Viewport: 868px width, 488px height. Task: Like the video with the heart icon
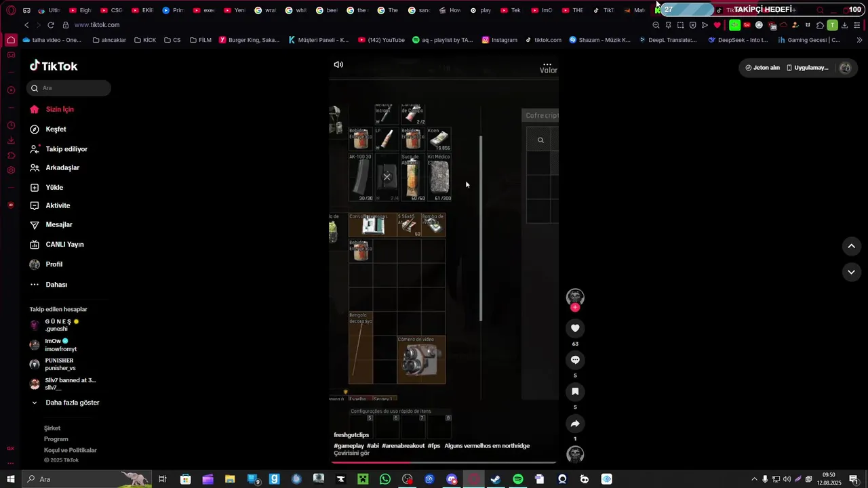click(575, 328)
